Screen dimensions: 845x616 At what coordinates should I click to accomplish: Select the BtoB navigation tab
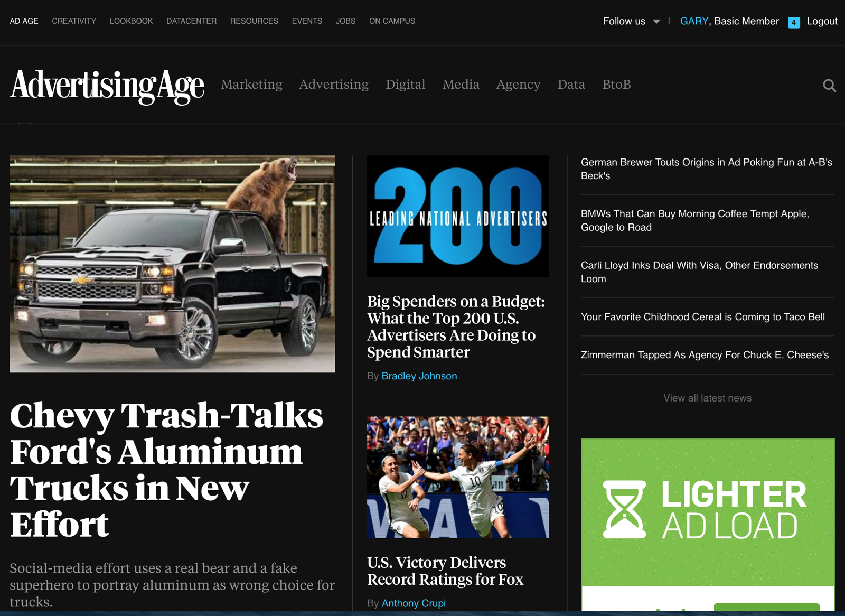coord(616,85)
